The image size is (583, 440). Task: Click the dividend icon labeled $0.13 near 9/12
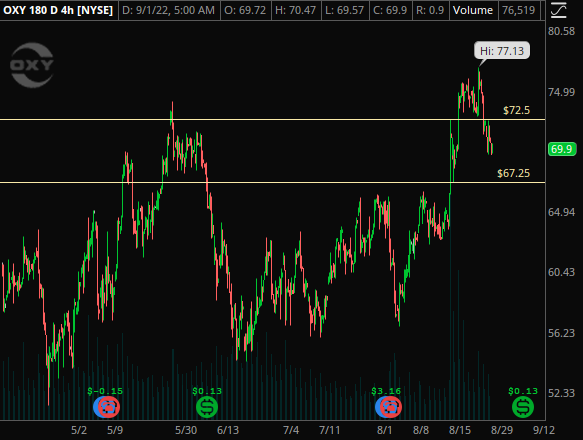point(523,407)
